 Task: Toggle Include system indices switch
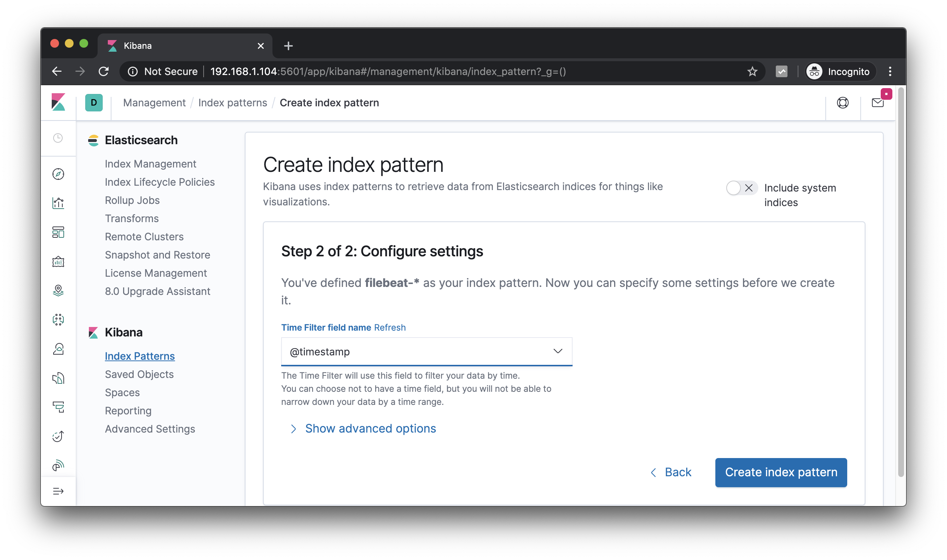click(x=741, y=188)
